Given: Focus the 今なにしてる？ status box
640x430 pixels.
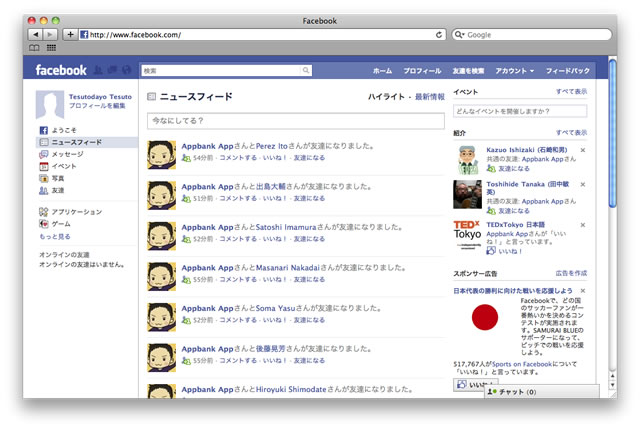Looking at the screenshot, I should tap(296, 121).
